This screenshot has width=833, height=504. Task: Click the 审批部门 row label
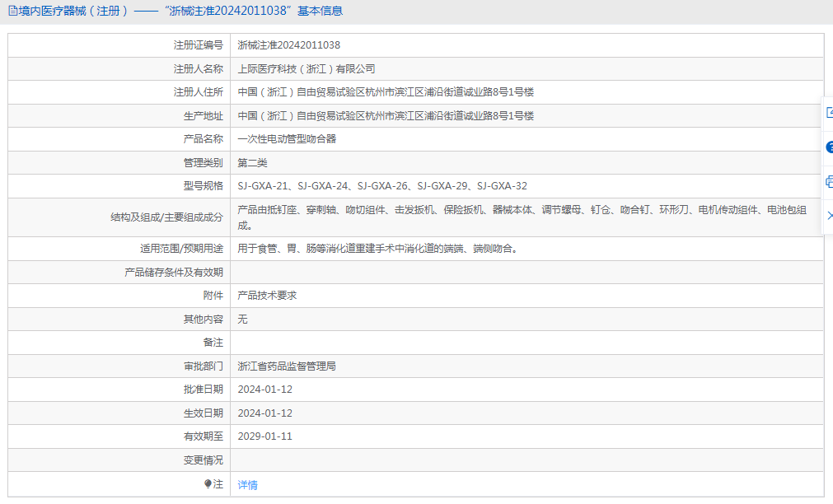pyautogui.click(x=203, y=366)
